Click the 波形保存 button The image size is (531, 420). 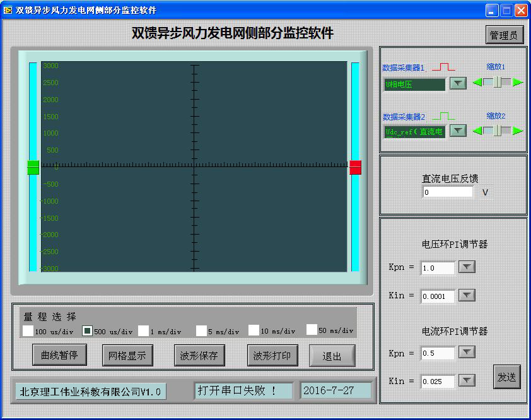[200, 355]
